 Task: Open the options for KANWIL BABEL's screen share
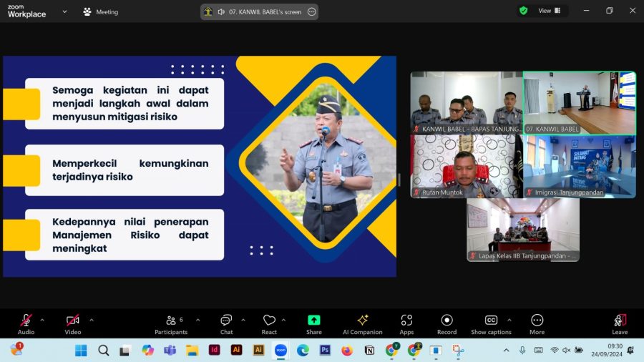tap(311, 11)
